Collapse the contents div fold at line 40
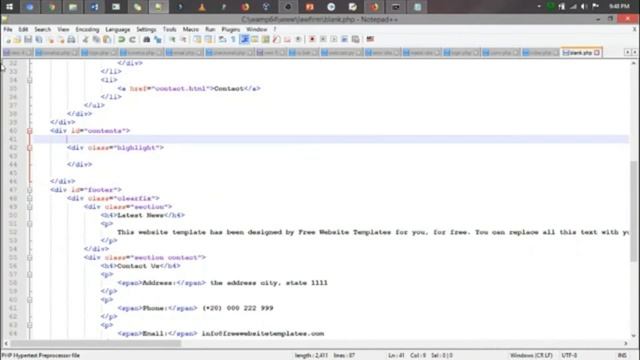 29,131
